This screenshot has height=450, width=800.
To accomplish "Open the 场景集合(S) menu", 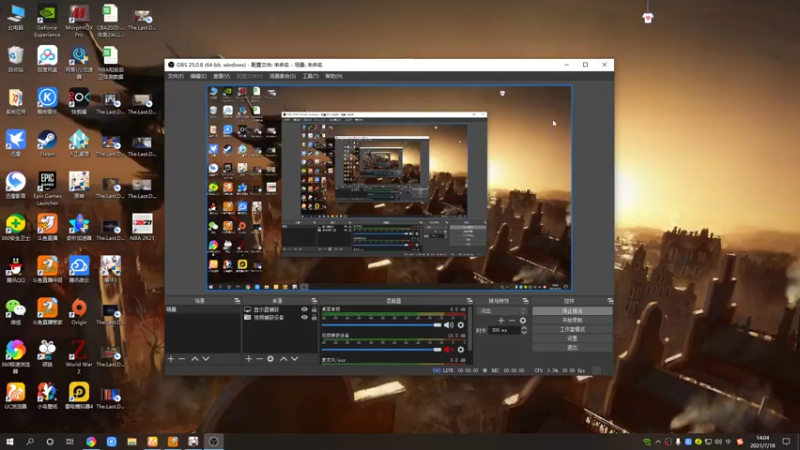I will tap(283, 76).
